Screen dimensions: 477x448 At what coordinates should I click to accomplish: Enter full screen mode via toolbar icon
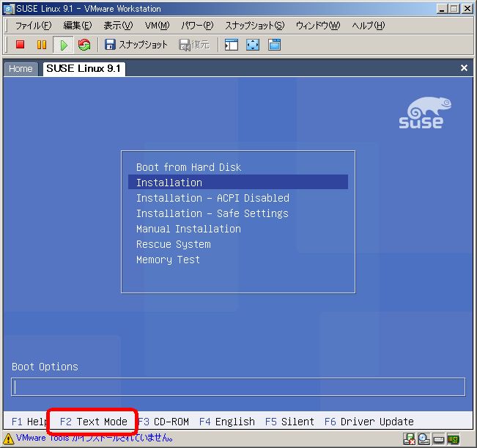pyautogui.click(x=253, y=45)
